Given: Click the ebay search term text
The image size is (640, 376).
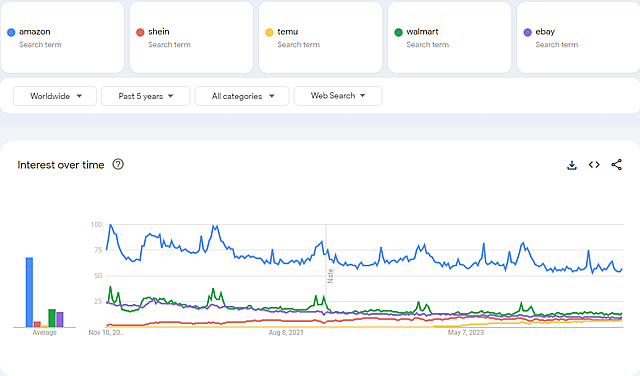Looking at the screenshot, I should [545, 31].
